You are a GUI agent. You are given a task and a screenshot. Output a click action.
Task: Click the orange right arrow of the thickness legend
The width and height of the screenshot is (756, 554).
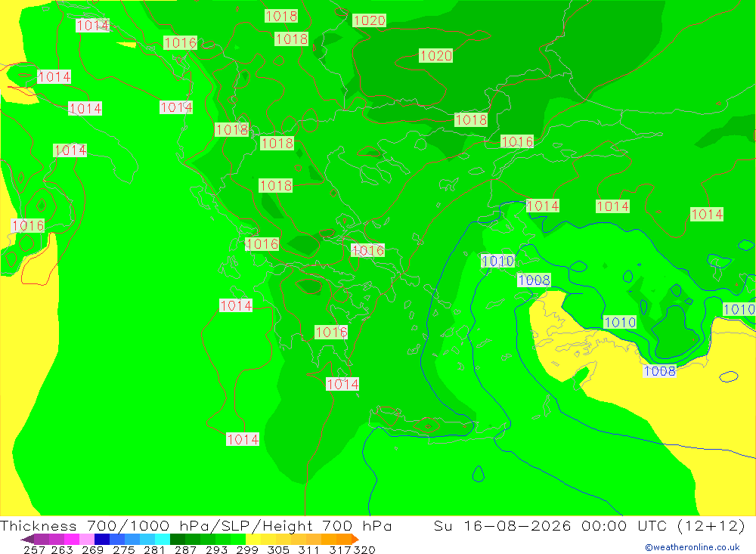(355, 539)
